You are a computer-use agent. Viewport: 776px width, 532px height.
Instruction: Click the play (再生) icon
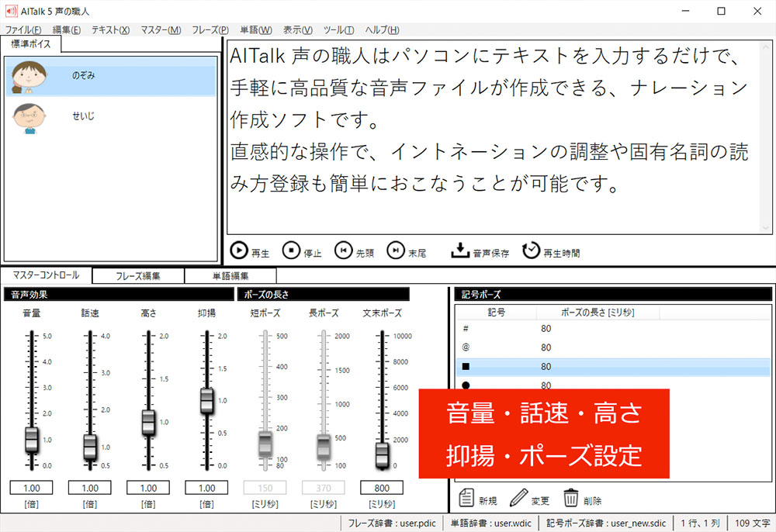[239, 250]
